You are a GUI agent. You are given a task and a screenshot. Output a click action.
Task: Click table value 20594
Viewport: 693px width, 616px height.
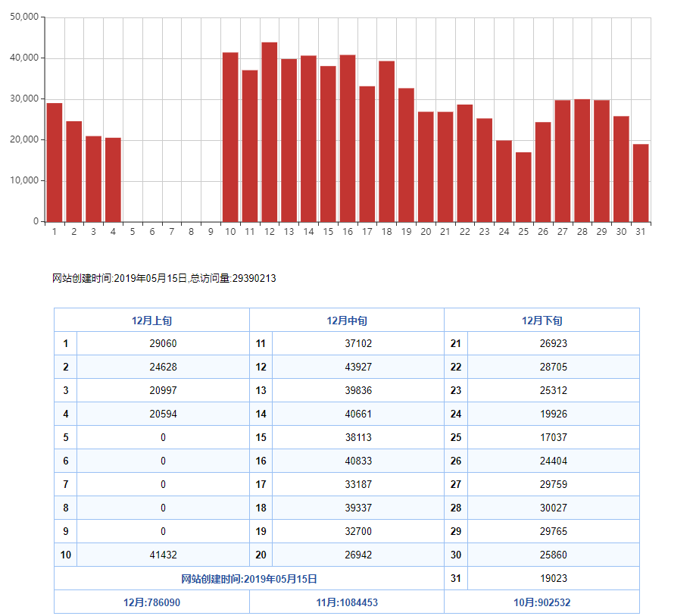point(163,414)
